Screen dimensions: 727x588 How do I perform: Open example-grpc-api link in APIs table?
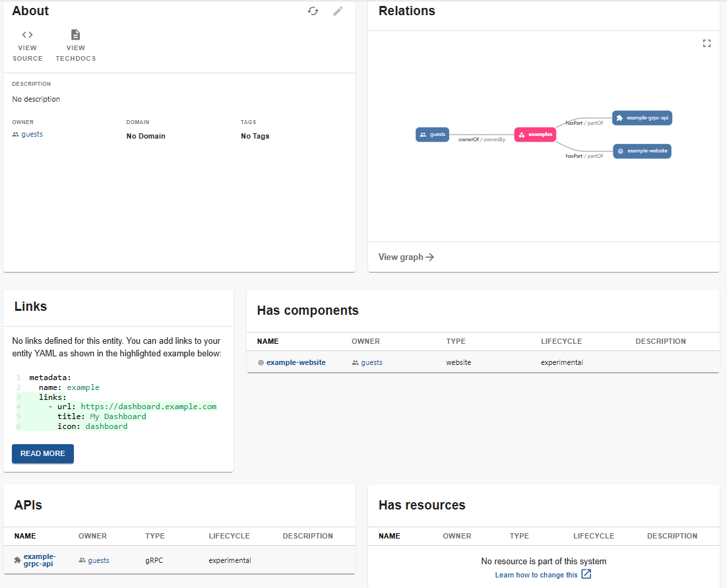[x=39, y=560]
